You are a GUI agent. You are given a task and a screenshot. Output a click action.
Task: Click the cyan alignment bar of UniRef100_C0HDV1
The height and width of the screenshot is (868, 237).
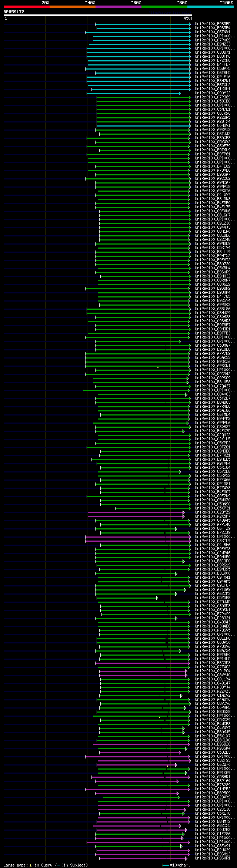pyautogui.click(x=144, y=126)
